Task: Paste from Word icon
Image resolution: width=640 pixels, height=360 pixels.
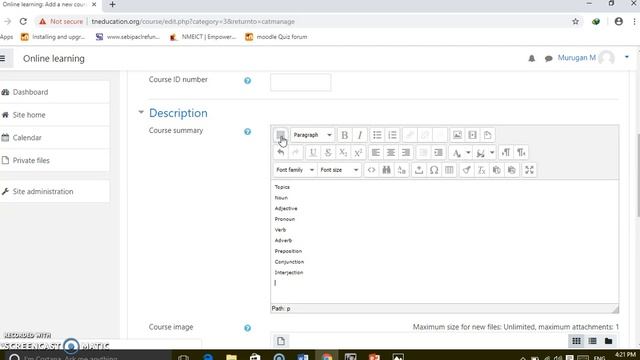Action: click(511, 170)
